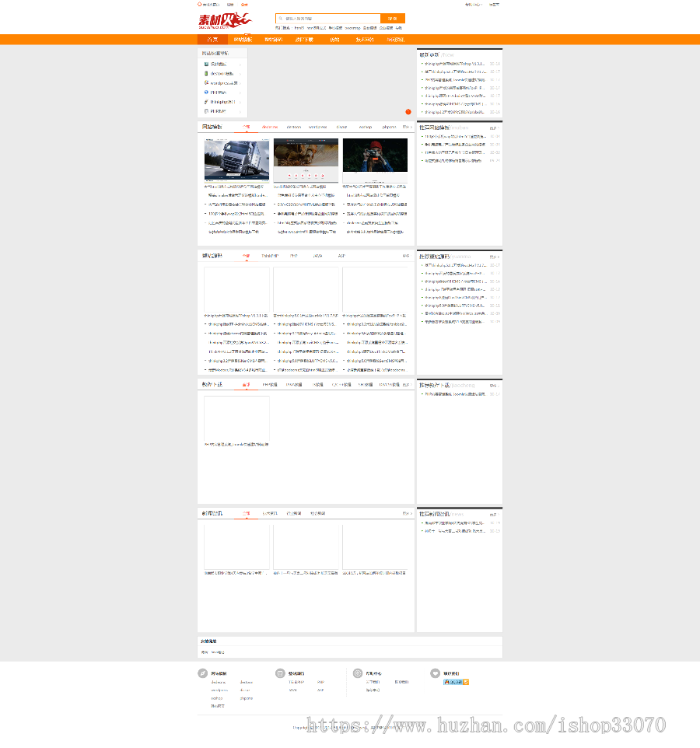Viewport: 700px width, 748px height.
Task: Open 网站模板 in orange navigation bar
Action: click(243, 40)
